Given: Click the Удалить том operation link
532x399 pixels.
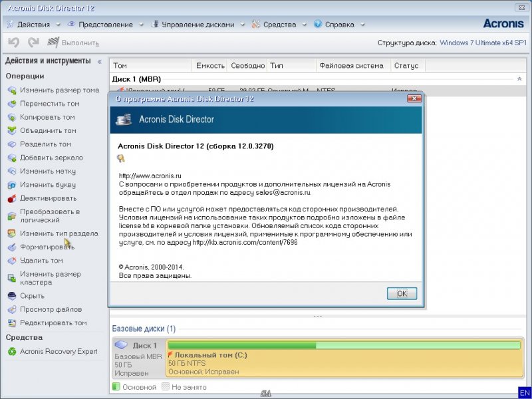Looking at the screenshot, I should click(41, 261).
